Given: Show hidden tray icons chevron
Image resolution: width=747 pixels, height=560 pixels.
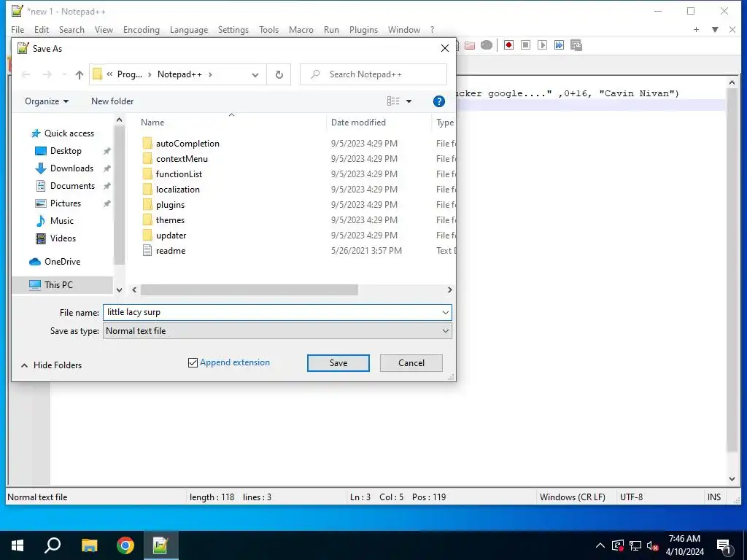Looking at the screenshot, I should (600, 545).
